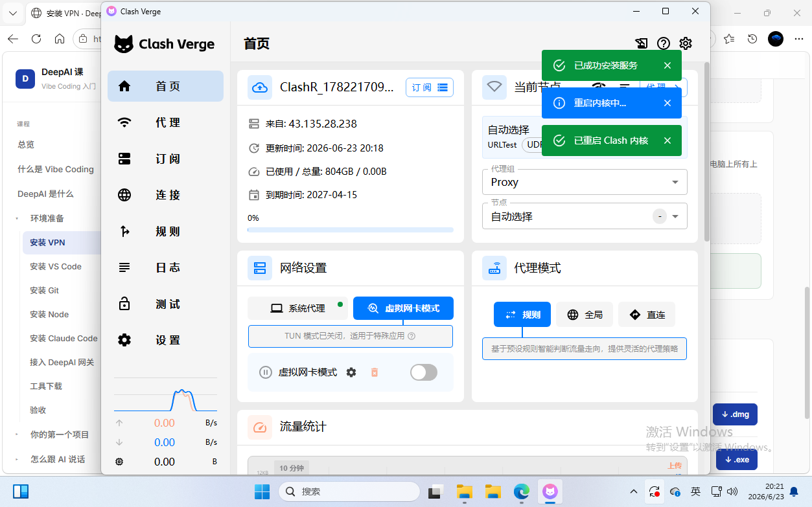Open 安装 Node in browser sidebar
The image size is (812, 507).
[x=49, y=314]
